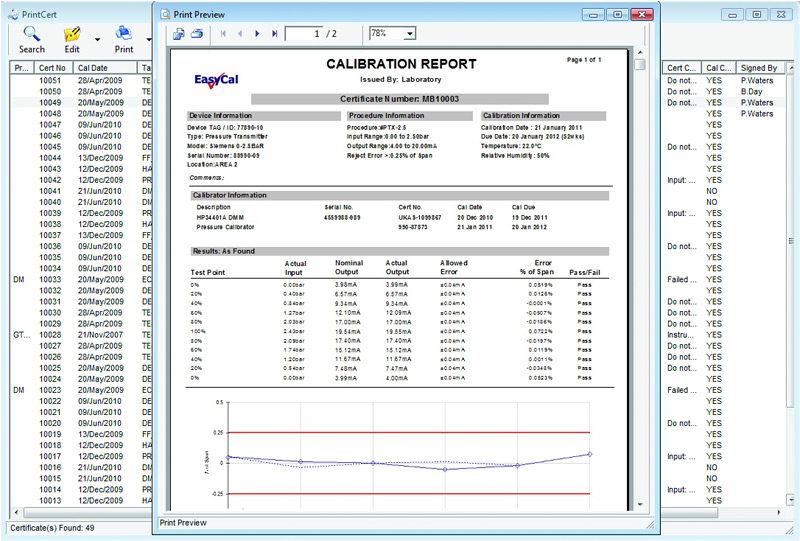Image resolution: width=800 pixels, height=541 pixels.
Task: Click right arrow of PrintCert horizontal scrollbar
Action: [779, 512]
